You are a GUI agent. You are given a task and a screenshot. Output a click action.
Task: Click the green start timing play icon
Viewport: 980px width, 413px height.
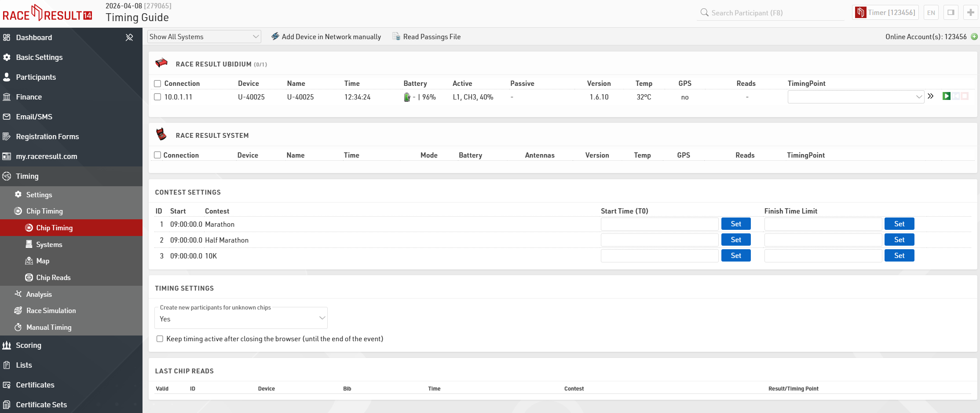point(946,96)
